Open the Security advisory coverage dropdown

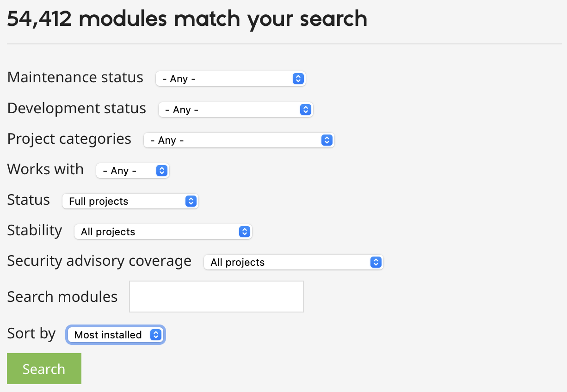[293, 262]
